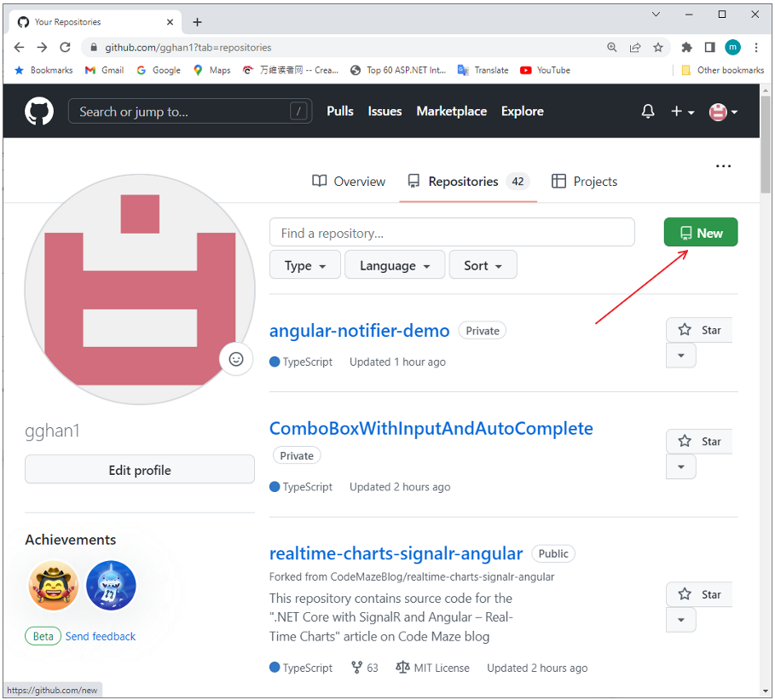
Task: Open the Type filter dropdown
Action: (304, 264)
